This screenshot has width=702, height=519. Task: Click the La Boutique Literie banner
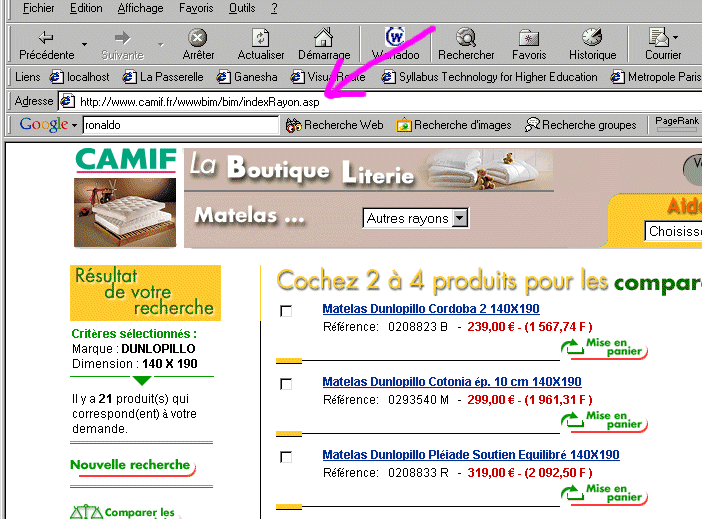tap(369, 169)
